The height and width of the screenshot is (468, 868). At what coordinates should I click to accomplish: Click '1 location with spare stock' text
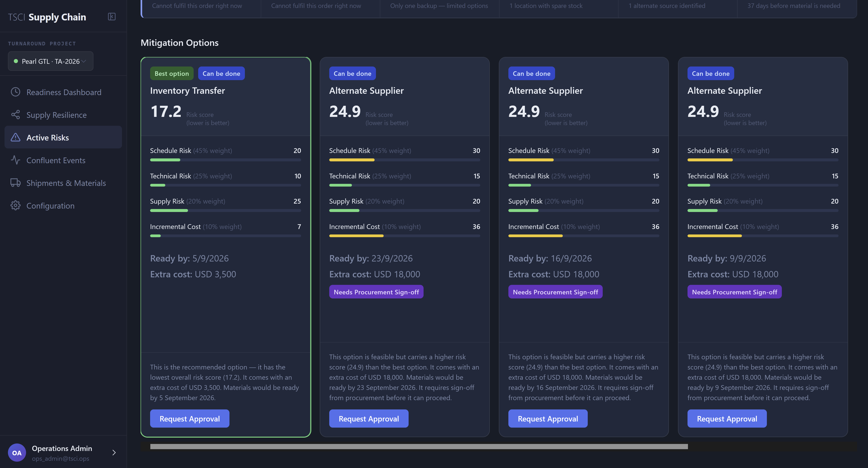pos(546,6)
